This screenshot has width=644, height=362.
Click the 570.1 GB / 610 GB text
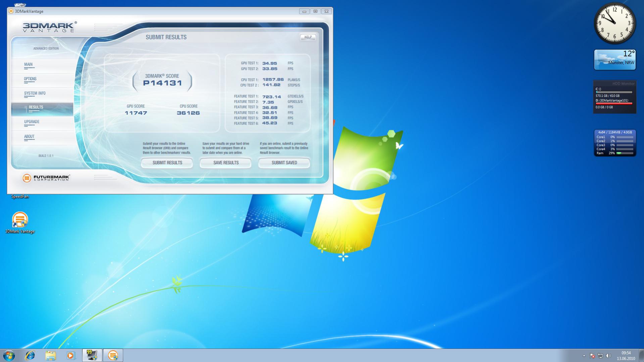[607, 96]
